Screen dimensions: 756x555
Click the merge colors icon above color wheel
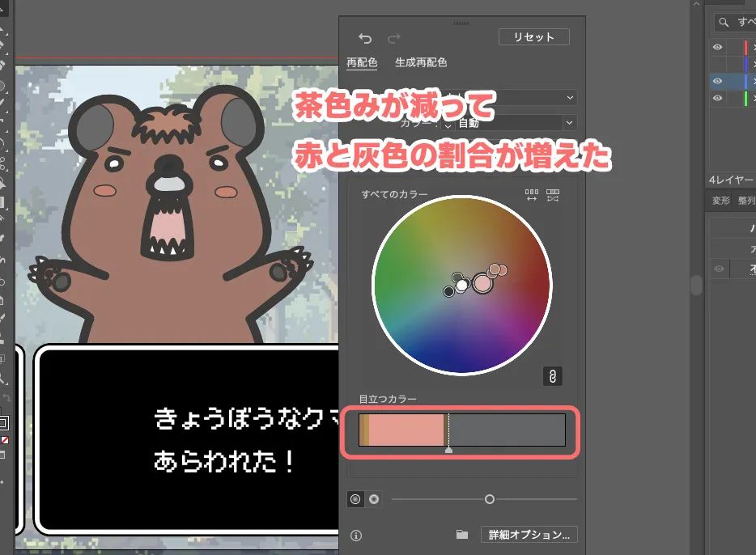coord(554,195)
